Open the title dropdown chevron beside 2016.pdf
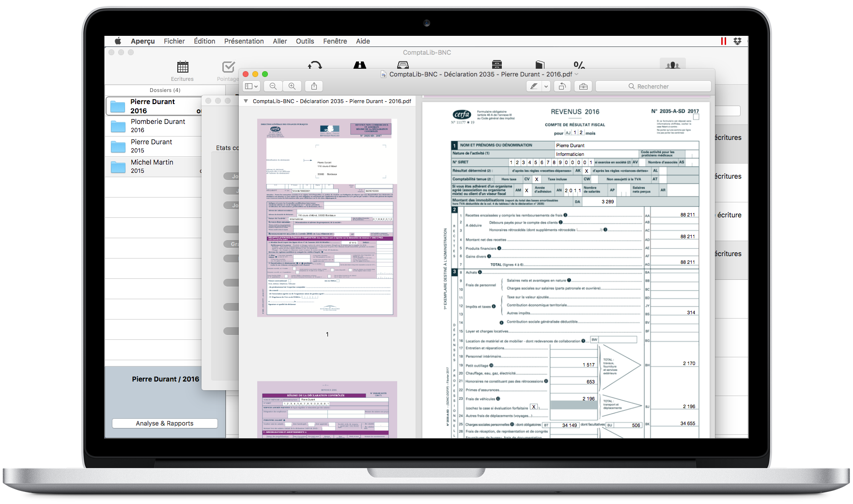Screen dimensions: 853x504 (576, 74)
